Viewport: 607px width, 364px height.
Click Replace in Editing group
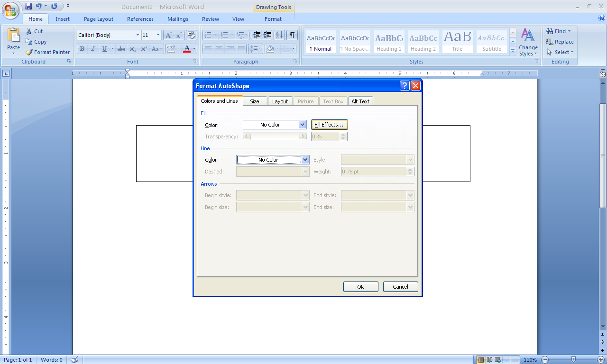(x=560, y=42)
